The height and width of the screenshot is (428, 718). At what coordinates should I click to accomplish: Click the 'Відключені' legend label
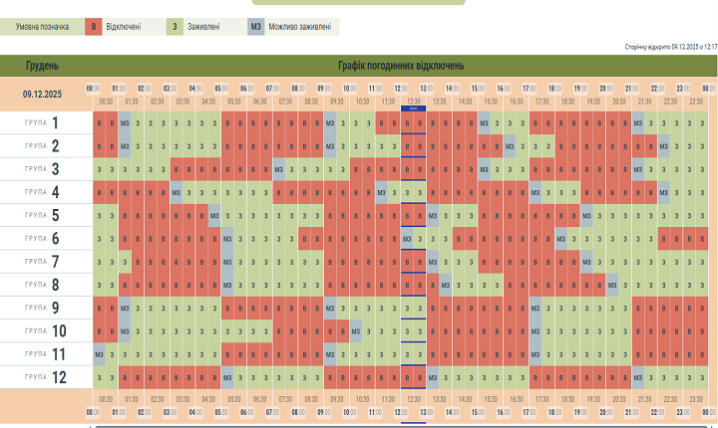pos(125,27)
